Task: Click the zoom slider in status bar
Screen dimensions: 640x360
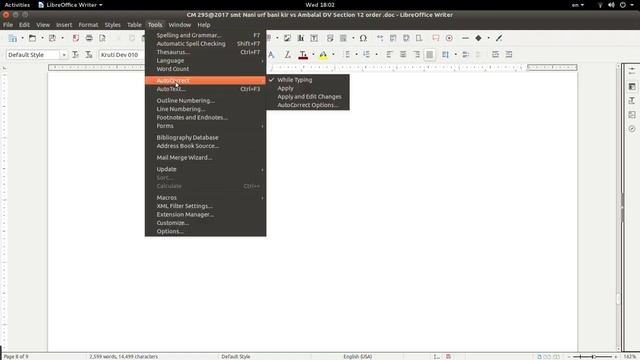Action: (x=593, y=357)
